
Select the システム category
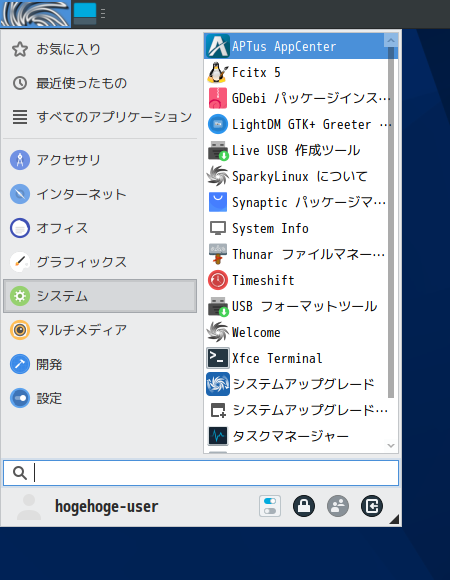coord(100,296)
